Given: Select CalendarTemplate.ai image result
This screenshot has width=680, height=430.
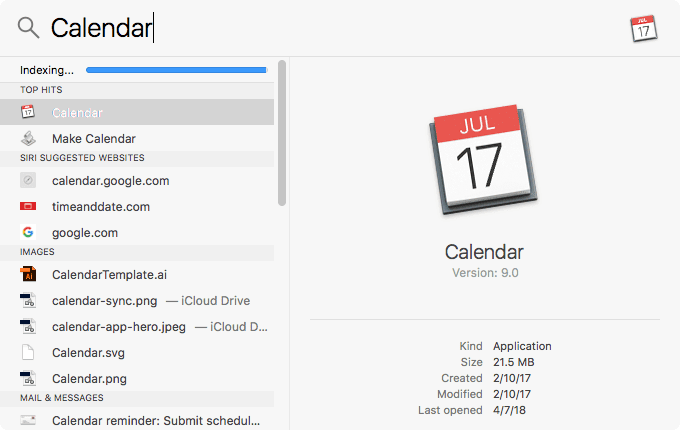Looking at the screenshot, I should (137, 274).
